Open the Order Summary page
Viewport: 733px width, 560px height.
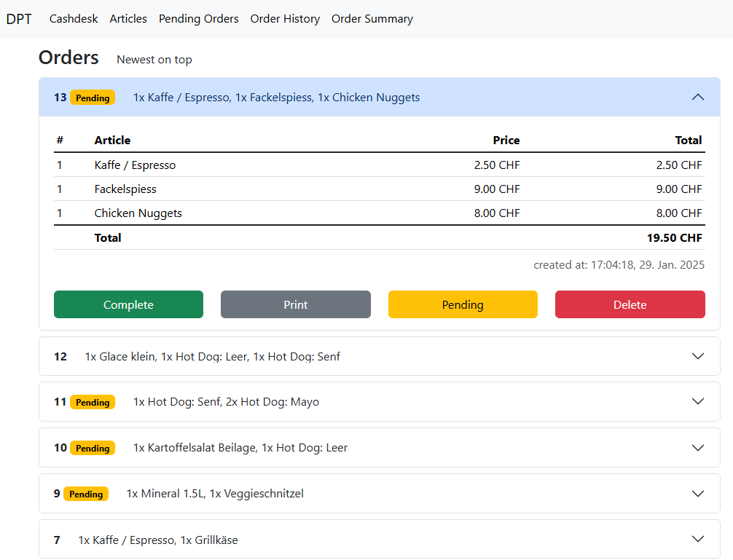[x=372, y=19]
